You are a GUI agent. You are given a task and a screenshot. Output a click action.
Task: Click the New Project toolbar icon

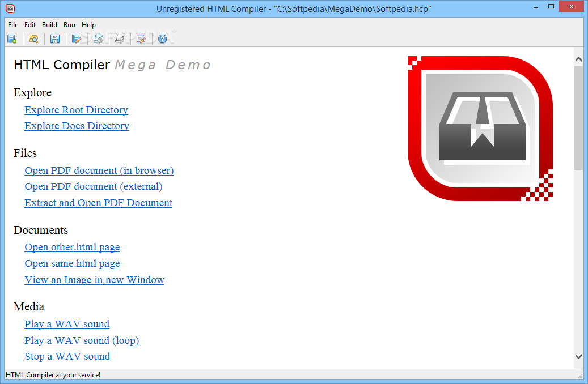12,39
